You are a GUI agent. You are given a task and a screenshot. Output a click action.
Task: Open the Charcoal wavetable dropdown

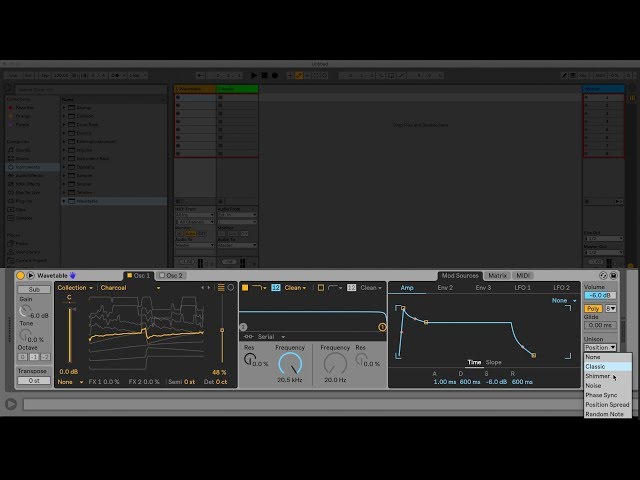click(x=130, y=288)
